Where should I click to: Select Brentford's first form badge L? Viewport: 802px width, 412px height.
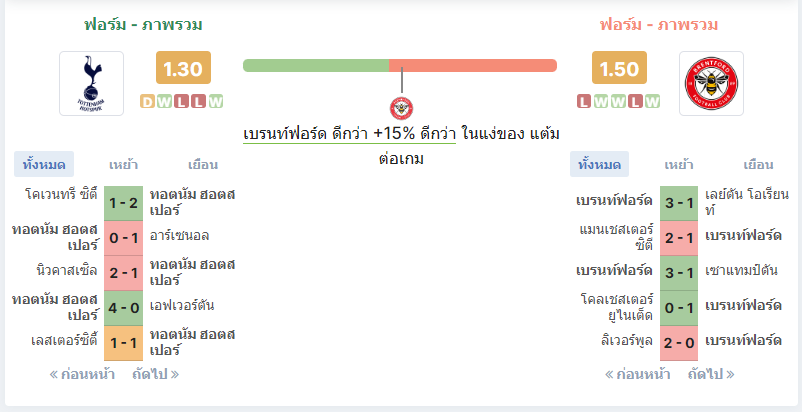[x=584, y=102]
